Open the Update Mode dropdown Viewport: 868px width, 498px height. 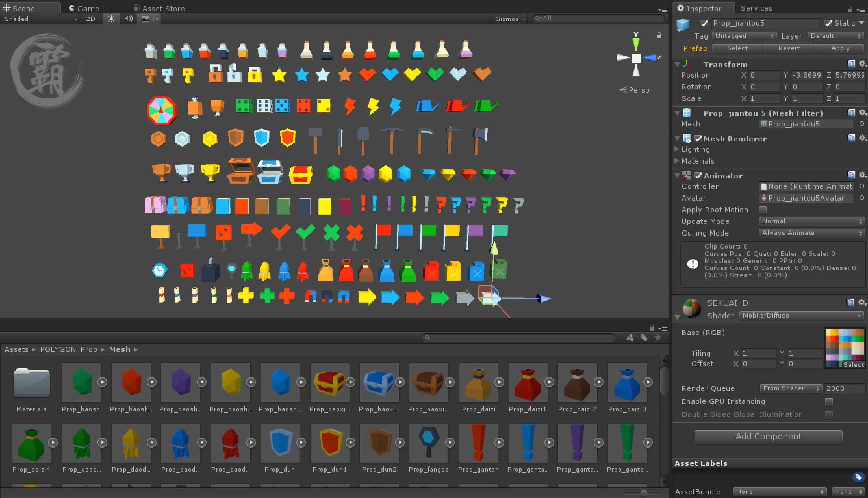pos(811,221)
